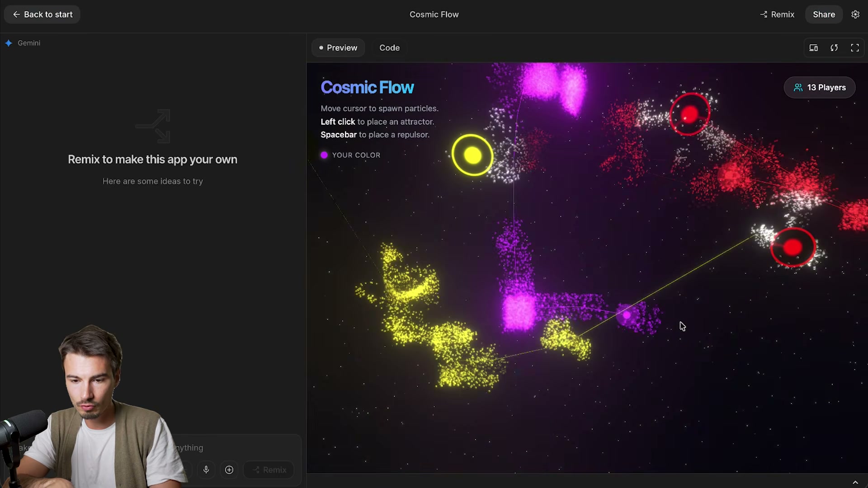Click the lower red attractor circle
The height and width of the screenshot is (488, 868).
793,248
